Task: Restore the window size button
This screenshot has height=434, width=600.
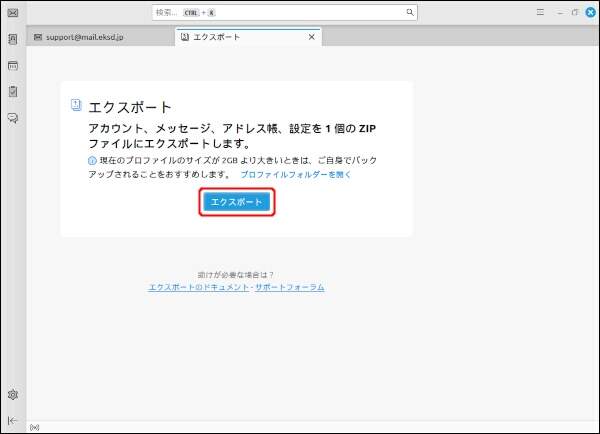Action: [x=575, y=12]
